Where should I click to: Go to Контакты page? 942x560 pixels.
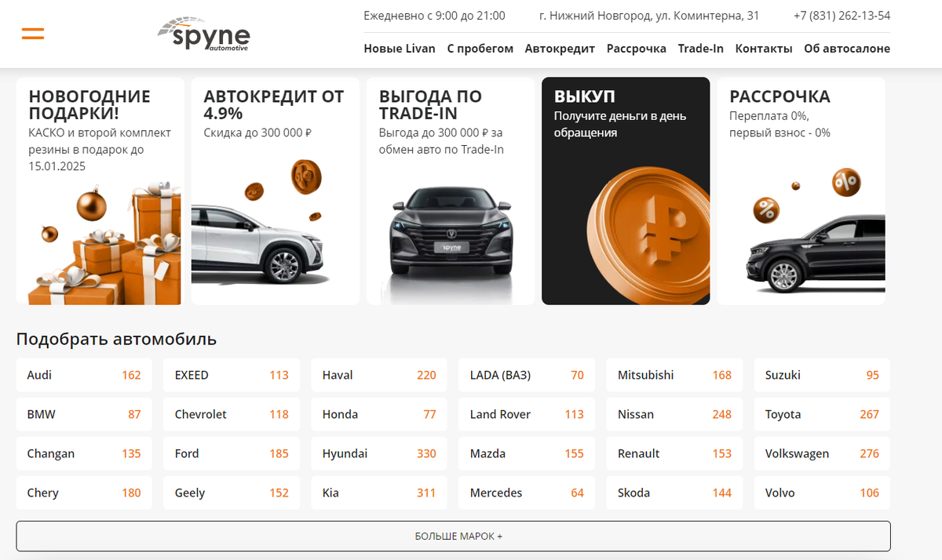(764, 49)
